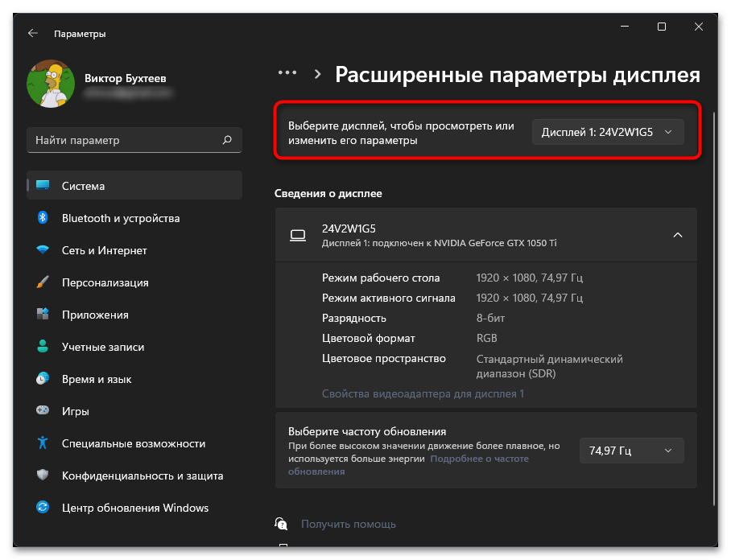Focus the "Найти параметр" search field

click(134, 140)
